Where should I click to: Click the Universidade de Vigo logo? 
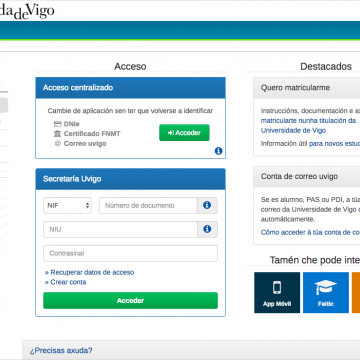27,11
